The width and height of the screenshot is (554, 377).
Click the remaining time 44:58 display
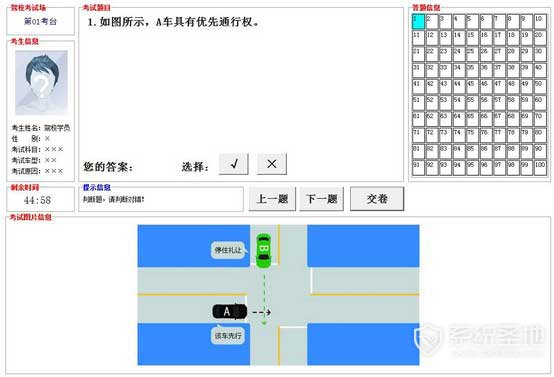(x=37, y=200)
